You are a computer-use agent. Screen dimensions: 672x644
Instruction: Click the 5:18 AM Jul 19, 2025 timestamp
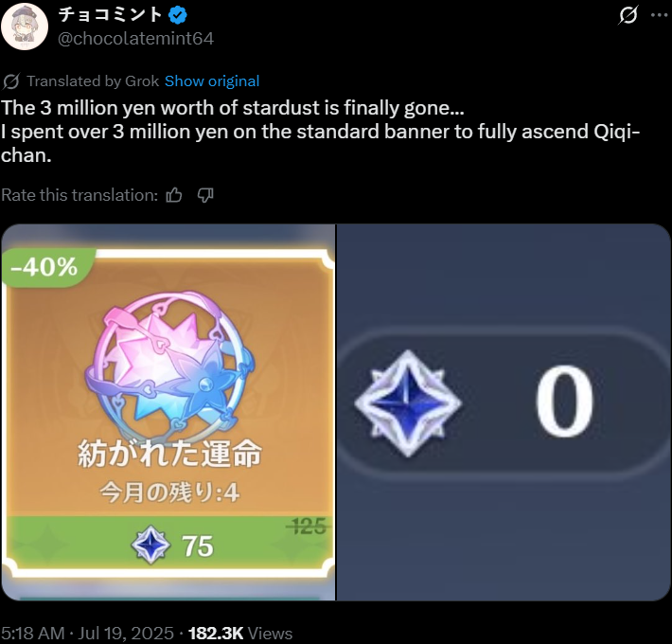pos(87,634)
